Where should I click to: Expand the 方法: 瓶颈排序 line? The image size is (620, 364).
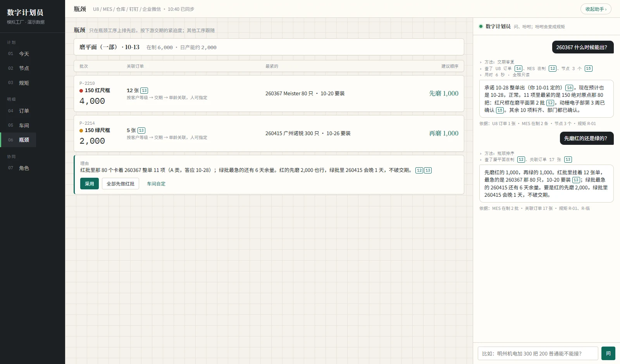pos(497,153)
